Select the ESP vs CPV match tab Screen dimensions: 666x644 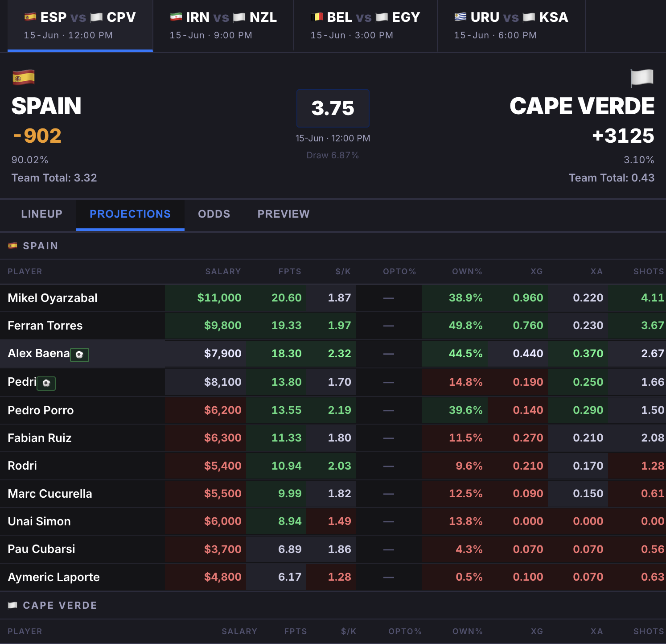(x=80, y=26)
